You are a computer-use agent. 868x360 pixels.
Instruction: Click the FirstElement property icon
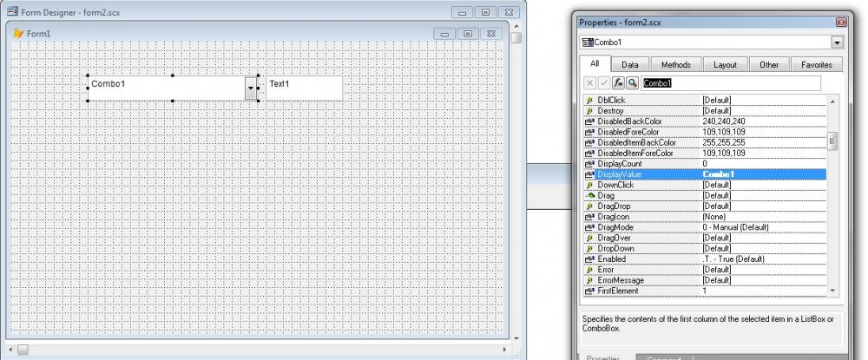click(x=589, y=291)
